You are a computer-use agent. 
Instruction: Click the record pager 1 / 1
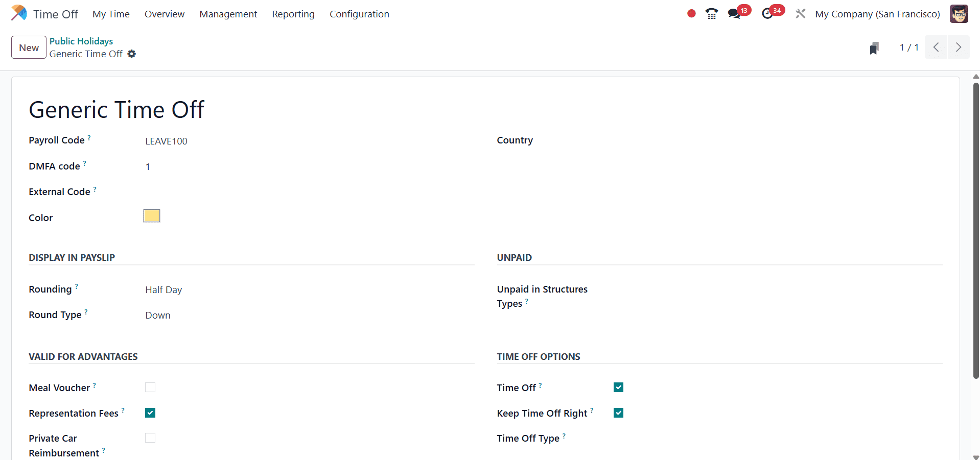[909, 47]
